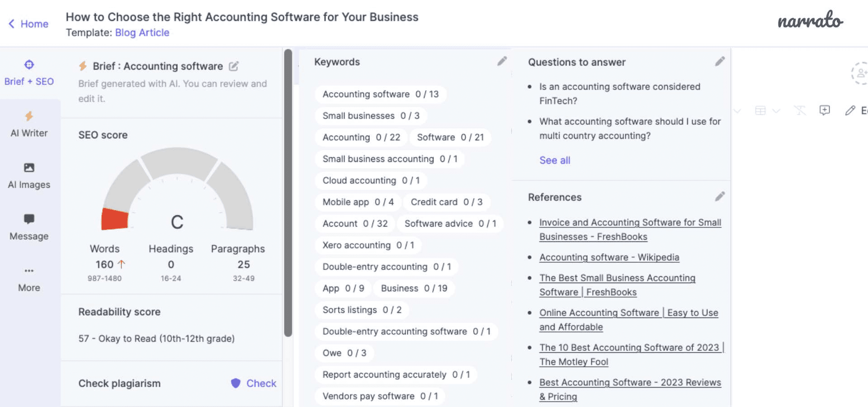This screenshot has width=868, height=407.
Task: Open the Message tab
Action: tap(29, 227)
